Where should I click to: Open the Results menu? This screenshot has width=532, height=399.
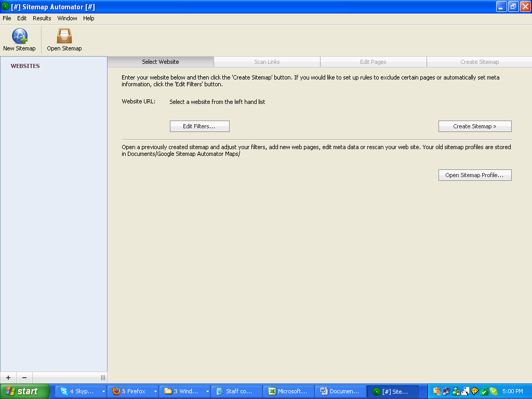(42, 18)
